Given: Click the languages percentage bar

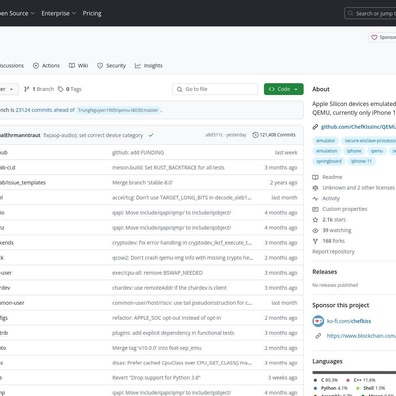Looking at the screenshot, I should (x=354, y=372).
